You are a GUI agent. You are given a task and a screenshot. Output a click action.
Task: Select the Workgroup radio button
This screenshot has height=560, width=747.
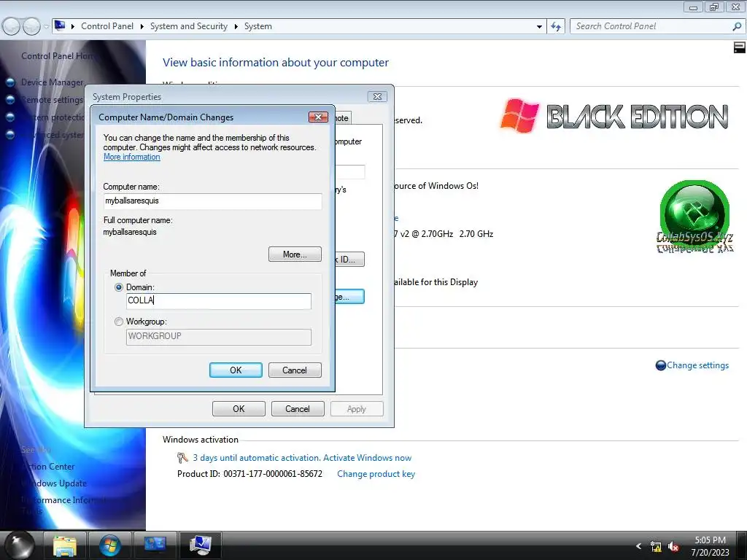click(x=119, y=322)
